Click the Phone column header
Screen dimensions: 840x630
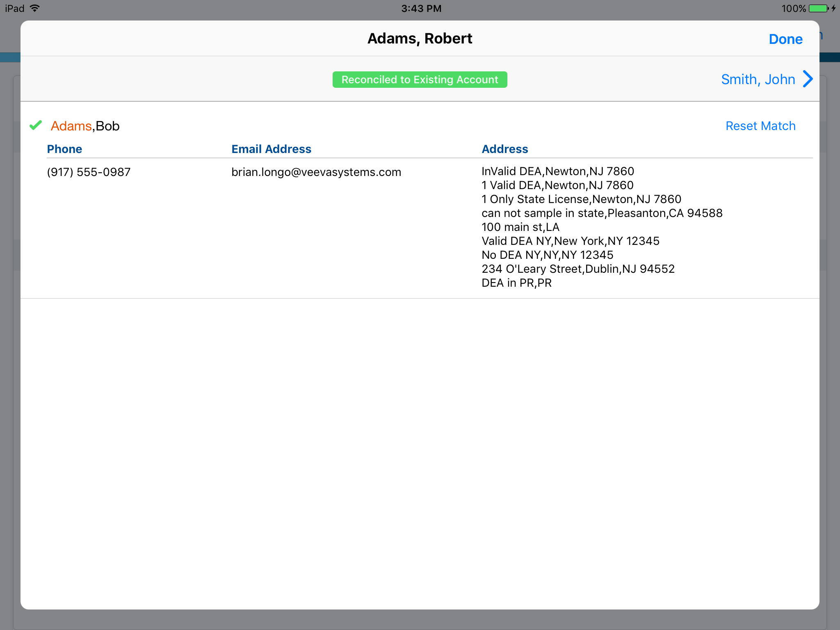pyautogui.click(x=64, y=149)
